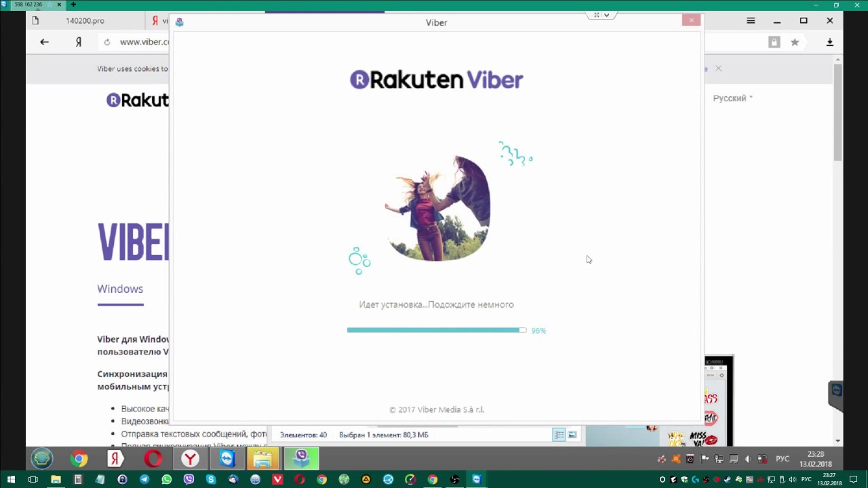
Task: Expand the TeamViewer toolbar chevron
Action: tap(607, 15)
